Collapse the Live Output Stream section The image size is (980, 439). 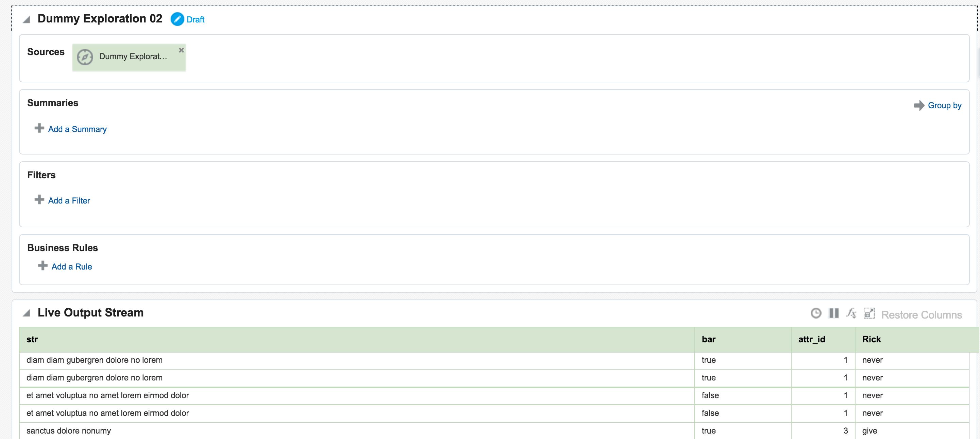[x=27, y=313]
